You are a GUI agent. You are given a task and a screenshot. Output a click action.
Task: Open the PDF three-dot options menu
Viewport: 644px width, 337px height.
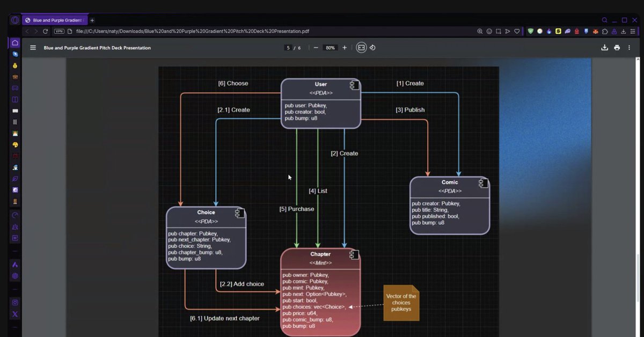(x=629, y=48)
